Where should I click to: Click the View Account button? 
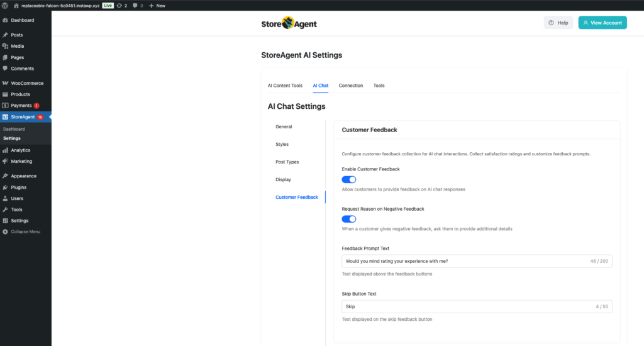[602, 23]
